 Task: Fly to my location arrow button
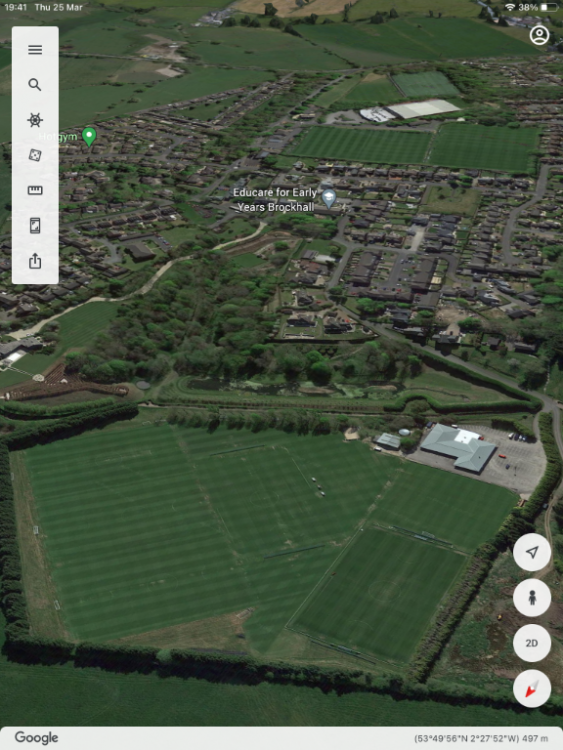(x=532, y=552)
